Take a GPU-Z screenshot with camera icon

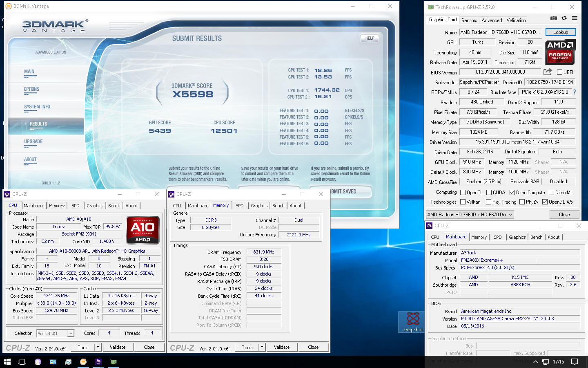click(x=553, y=18)
